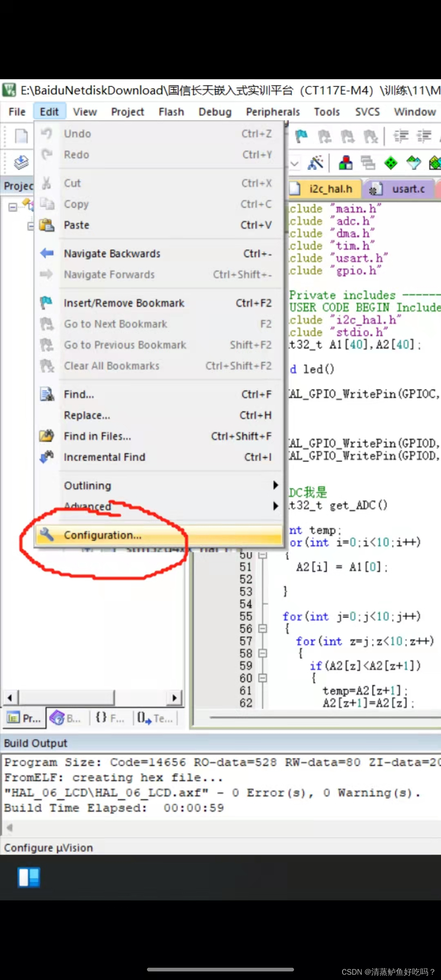The image size is (441, 980).
Task: Choose Replace... in the Edit menu
Action: [x=159, y=415]
